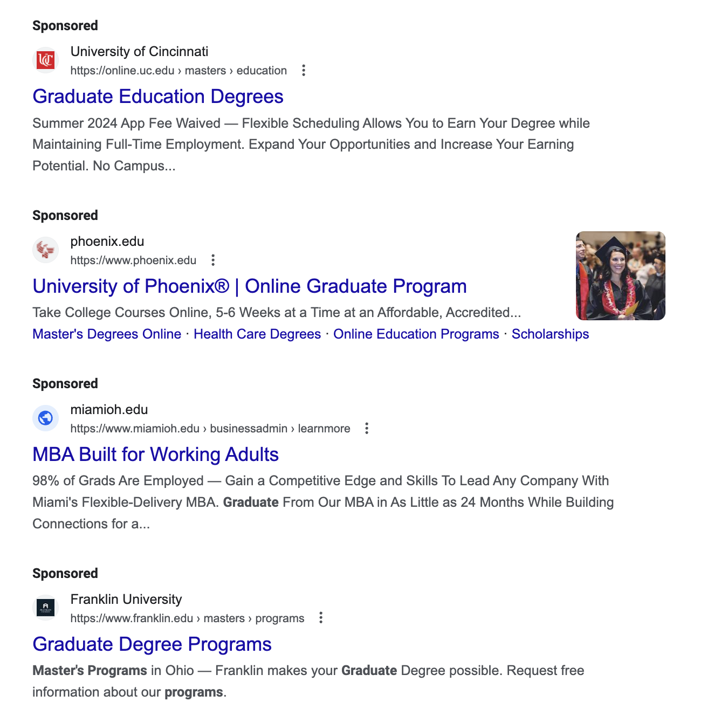Viewport: 728px width, 716px height.
Task: Click the phoenix.edu favicon
Action: (46, 250)
